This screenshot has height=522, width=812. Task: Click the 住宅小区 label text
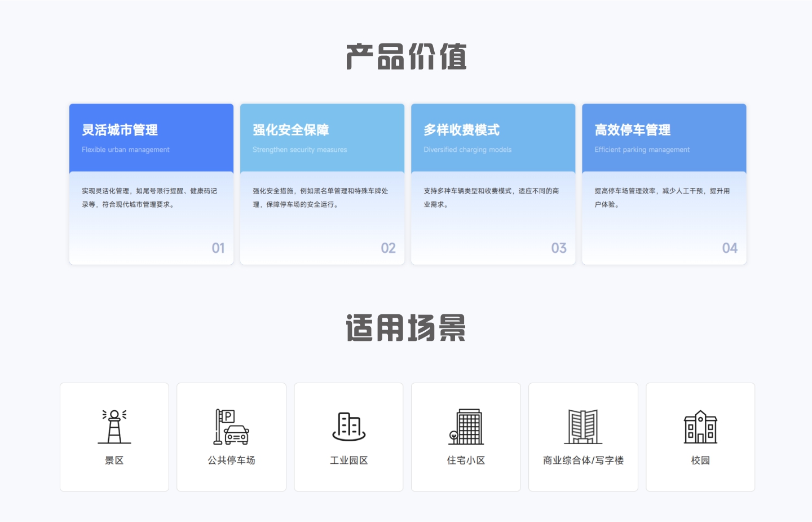466,460
